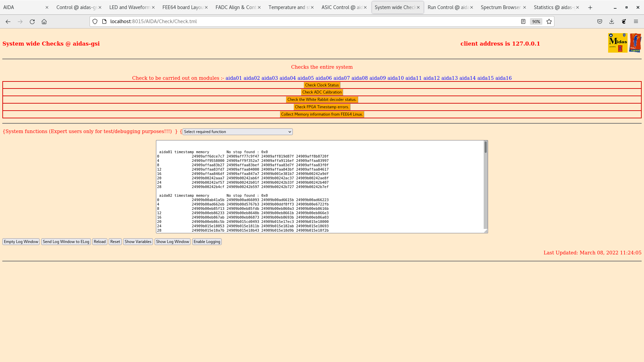Switch to the Spectrum Browser tab
Screen dimensions: 644x362
(500, 7)
